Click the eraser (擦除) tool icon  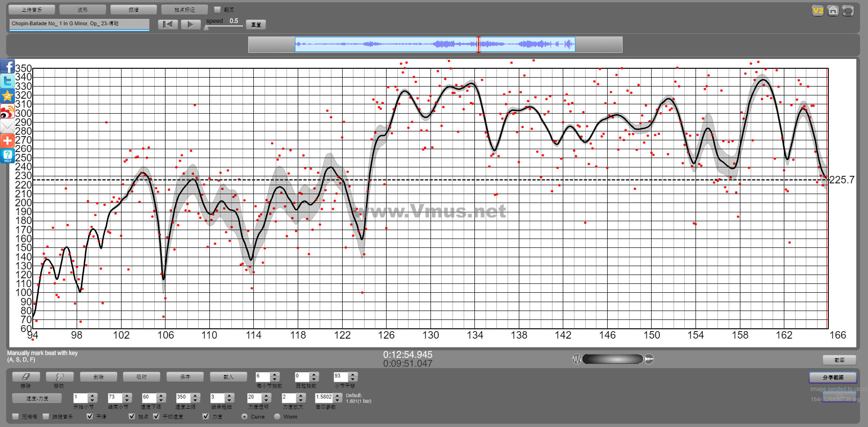click(26, 376)
